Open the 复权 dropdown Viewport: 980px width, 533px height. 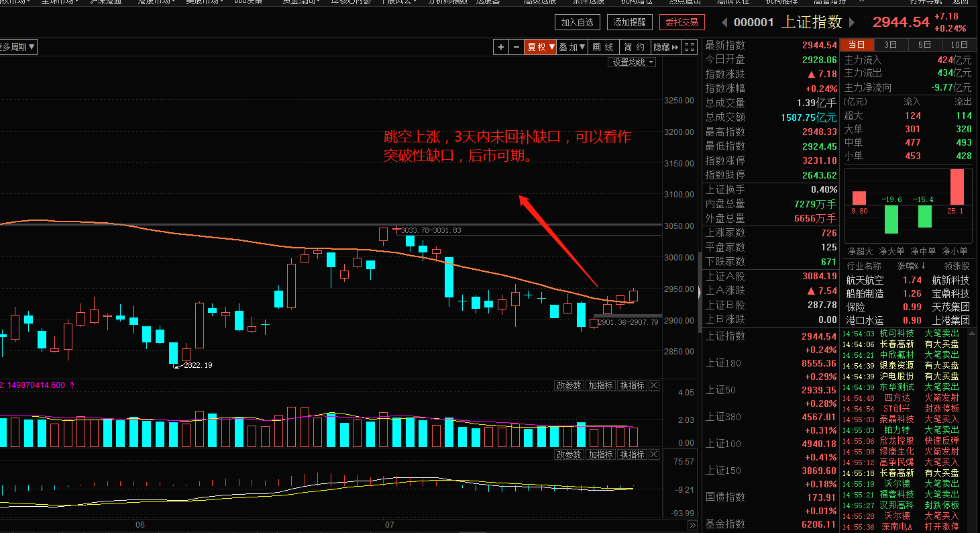[x=541, y=47]
